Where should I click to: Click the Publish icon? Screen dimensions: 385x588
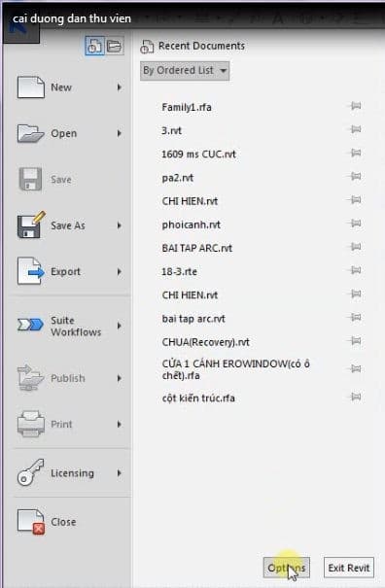[x=30, y=378]
